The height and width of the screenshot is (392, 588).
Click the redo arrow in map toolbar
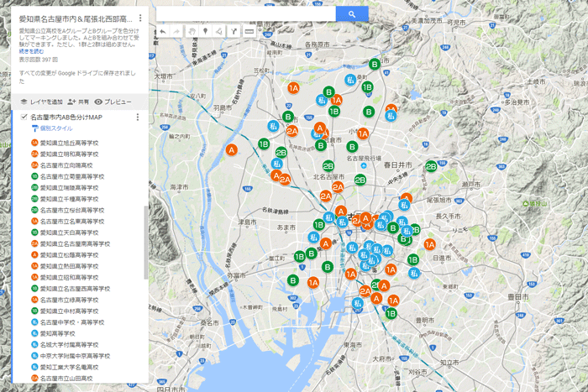pyautogui.click(x=176, y=32)
